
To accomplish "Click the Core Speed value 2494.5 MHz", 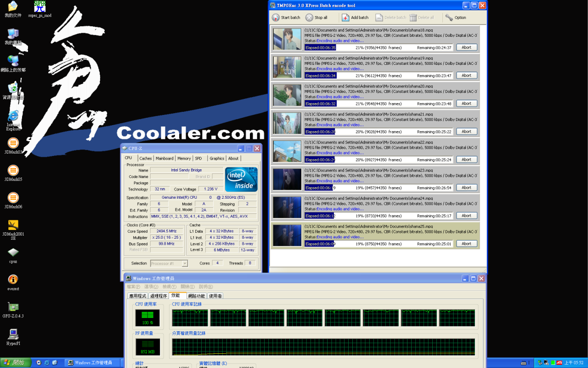I will [x=166, y=231].
